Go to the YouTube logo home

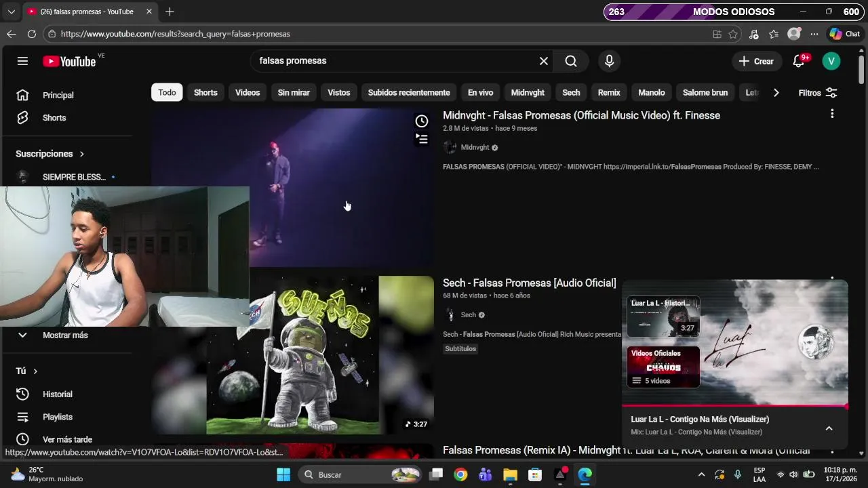pyautogui.click(x=69, y=61)
